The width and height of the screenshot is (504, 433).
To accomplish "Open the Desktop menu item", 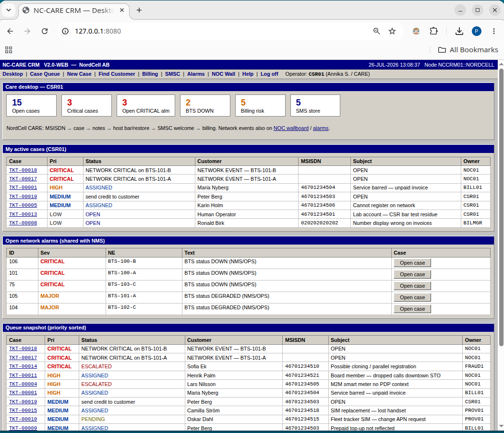I will pyautogui.click(x=12, y=74).
